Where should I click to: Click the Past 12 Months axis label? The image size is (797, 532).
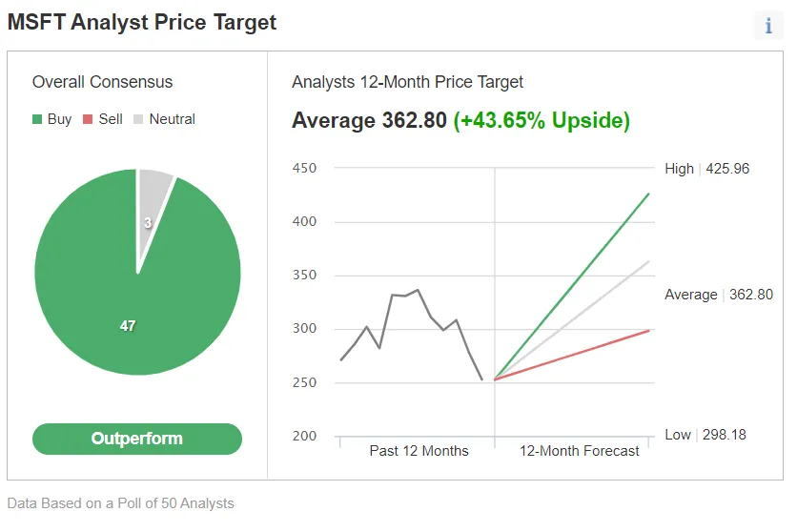419,450
